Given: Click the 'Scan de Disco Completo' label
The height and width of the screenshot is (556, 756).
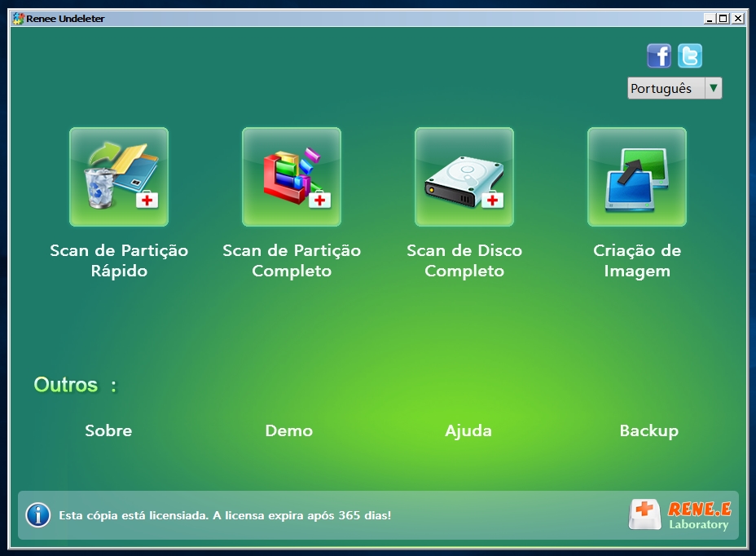Looking at the screenshot, I should [x=464, y=261].
